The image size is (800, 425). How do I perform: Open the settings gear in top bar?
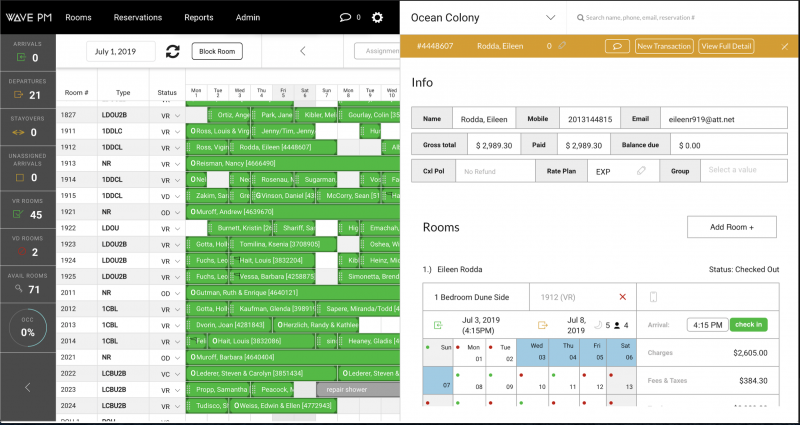(x=377, y=17)
